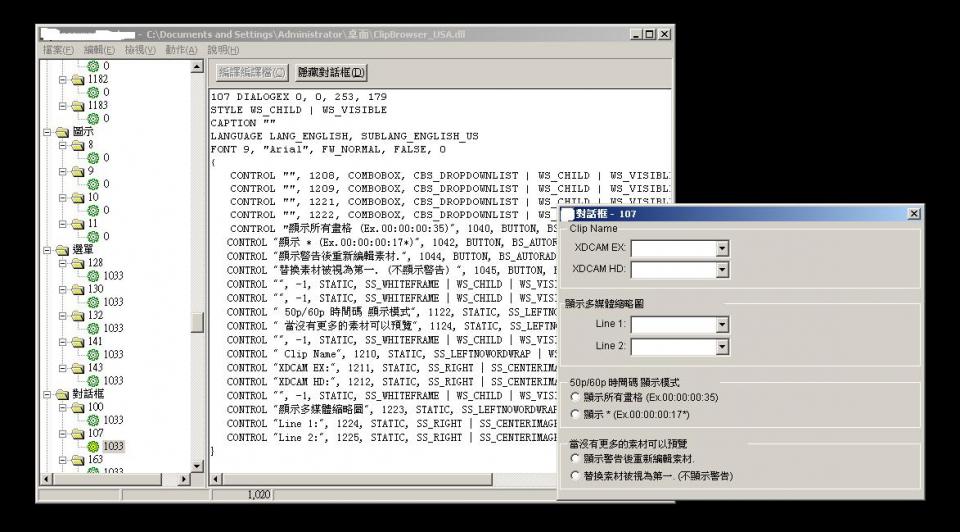The image size is (960, 532).
Task: Select gear item 1033 under folder 100
Action: coord(93,421)
